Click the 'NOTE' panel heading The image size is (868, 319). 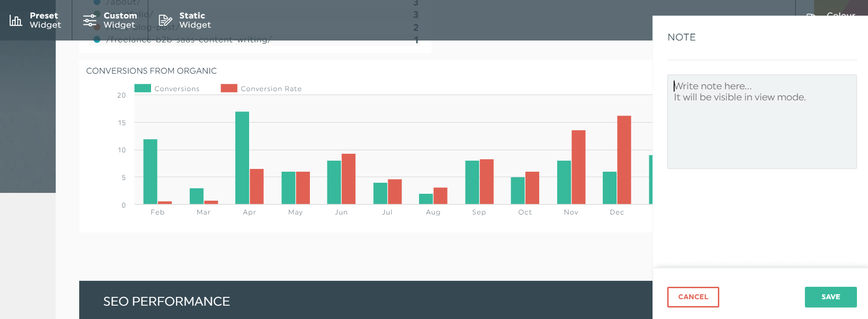tap(682, 37)
